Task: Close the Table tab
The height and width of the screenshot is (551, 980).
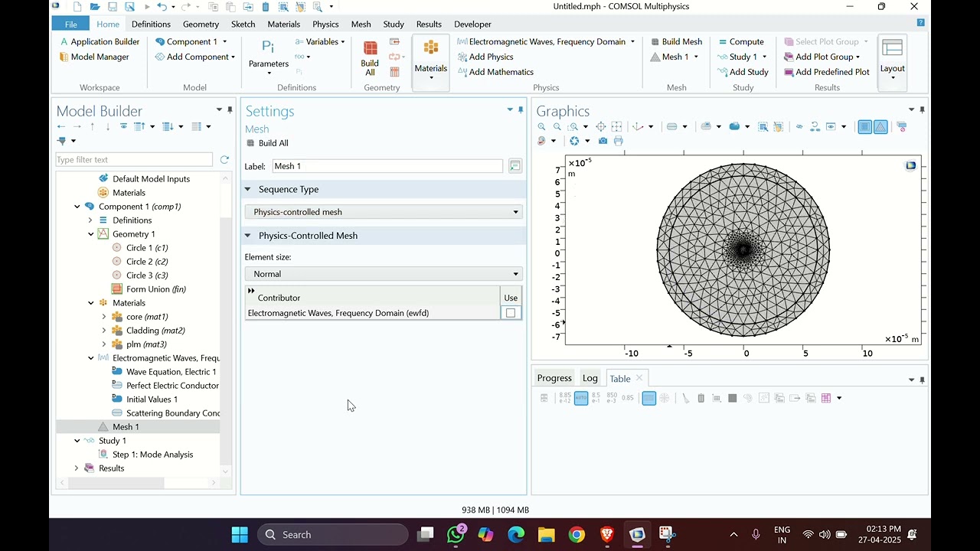Action: click(639, 378)
